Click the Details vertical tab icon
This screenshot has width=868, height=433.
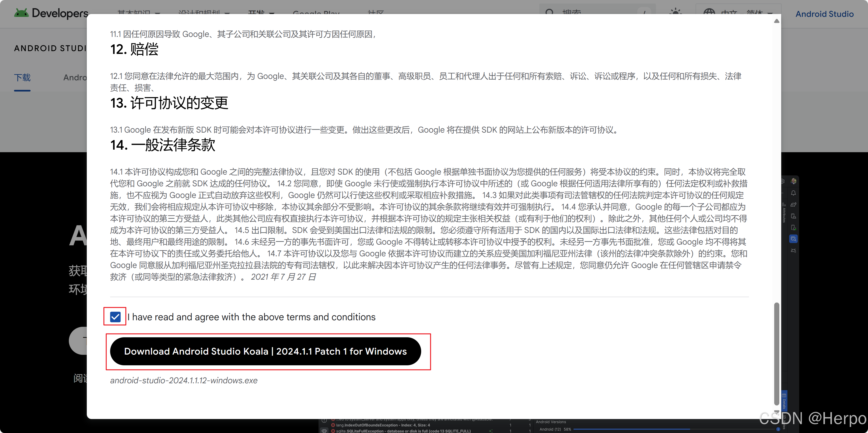pos(784,396)
